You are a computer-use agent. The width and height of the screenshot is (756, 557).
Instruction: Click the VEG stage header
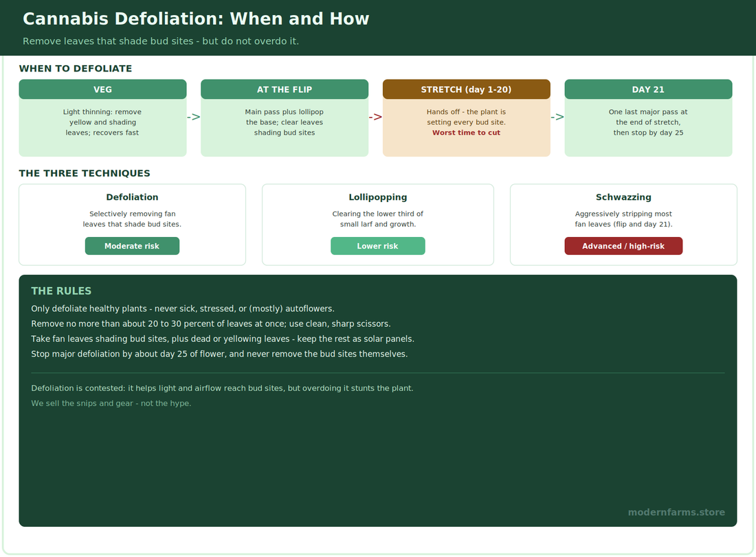click(102, 89)
